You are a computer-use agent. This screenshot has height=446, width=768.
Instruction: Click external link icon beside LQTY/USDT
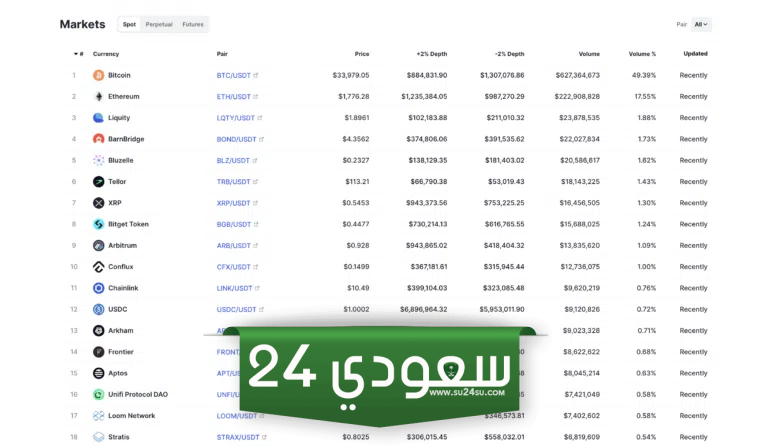point(260,118)
